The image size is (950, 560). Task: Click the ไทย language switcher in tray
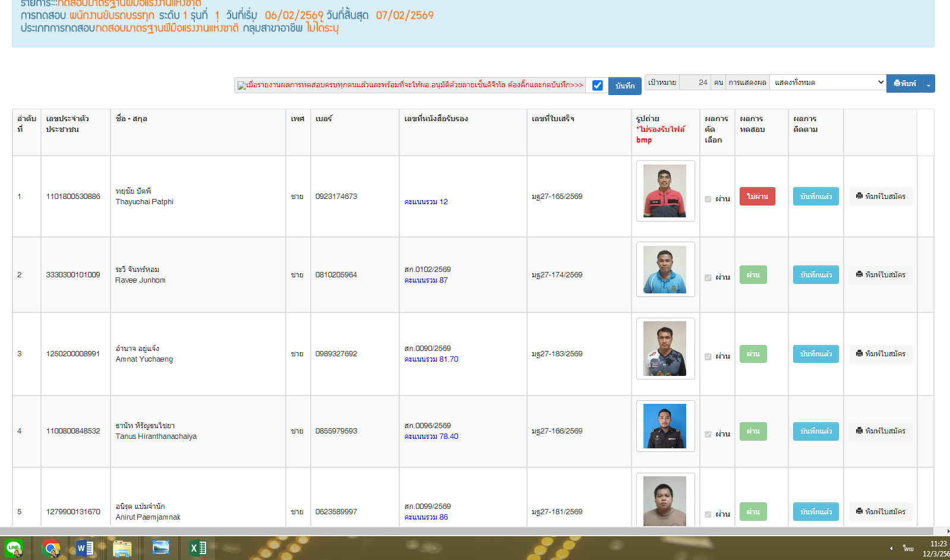click(908, 548)
